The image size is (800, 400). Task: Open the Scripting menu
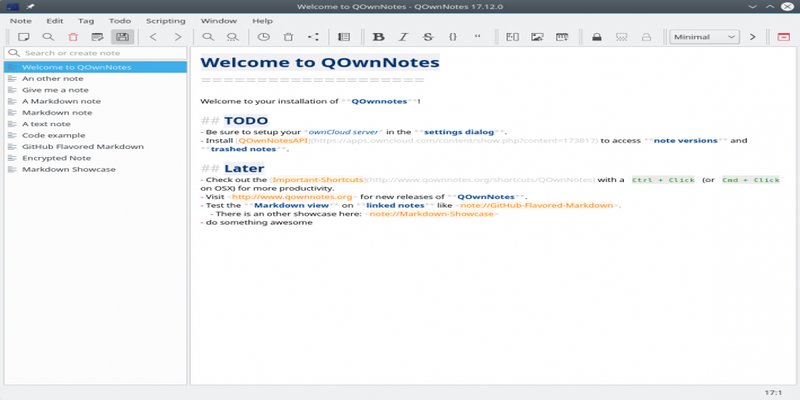166,21
